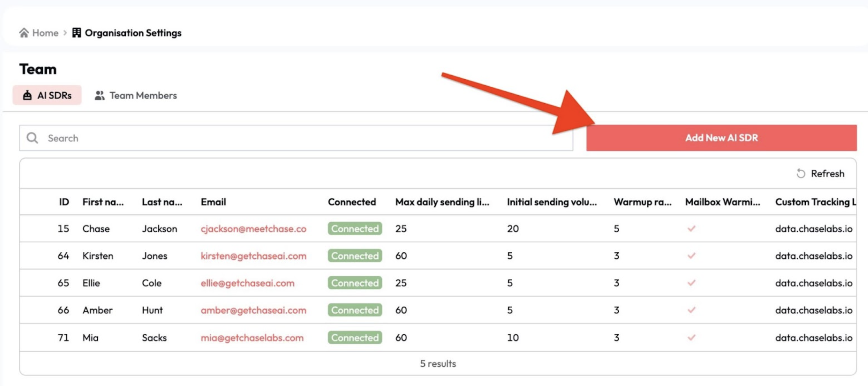Click Connected badge for Chase Jackson
Viewport: 868px width, 386px height.
click(354, 228)
